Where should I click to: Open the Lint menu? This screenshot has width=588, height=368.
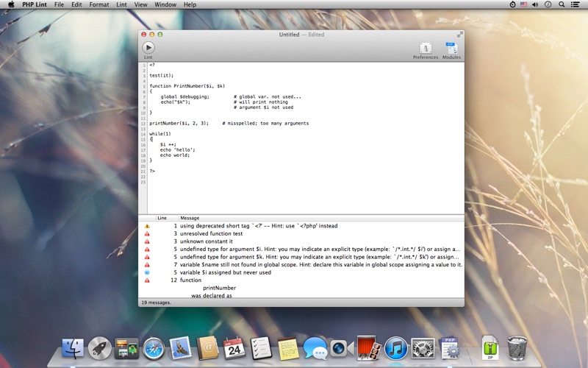point(121,4)
